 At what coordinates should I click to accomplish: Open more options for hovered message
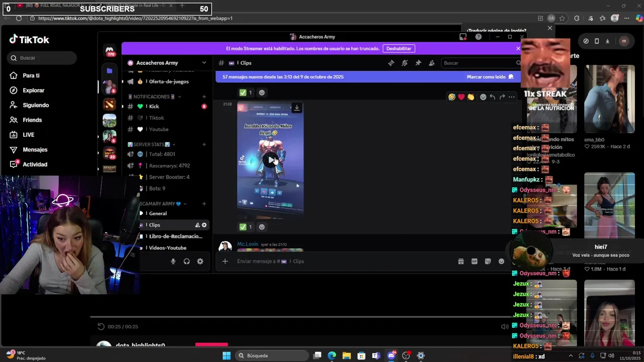click(512, 97)
